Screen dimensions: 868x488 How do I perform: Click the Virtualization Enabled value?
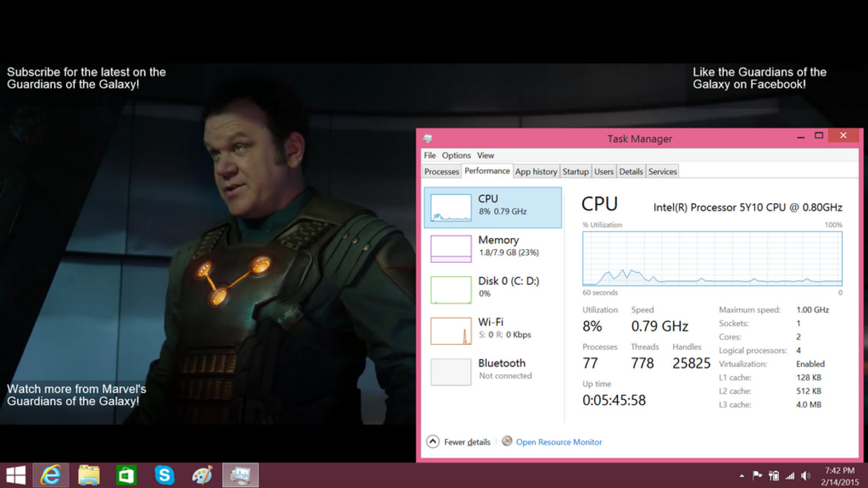click(810, 364)
